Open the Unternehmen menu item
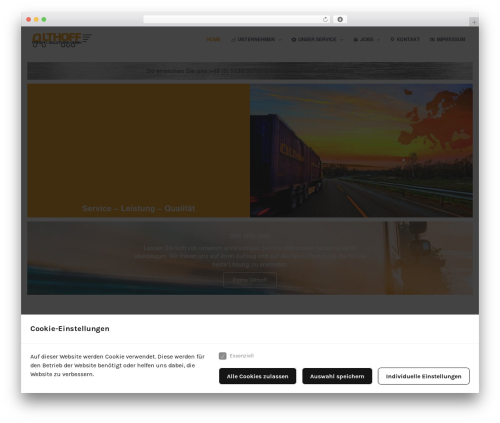 [x=256, y=39]
